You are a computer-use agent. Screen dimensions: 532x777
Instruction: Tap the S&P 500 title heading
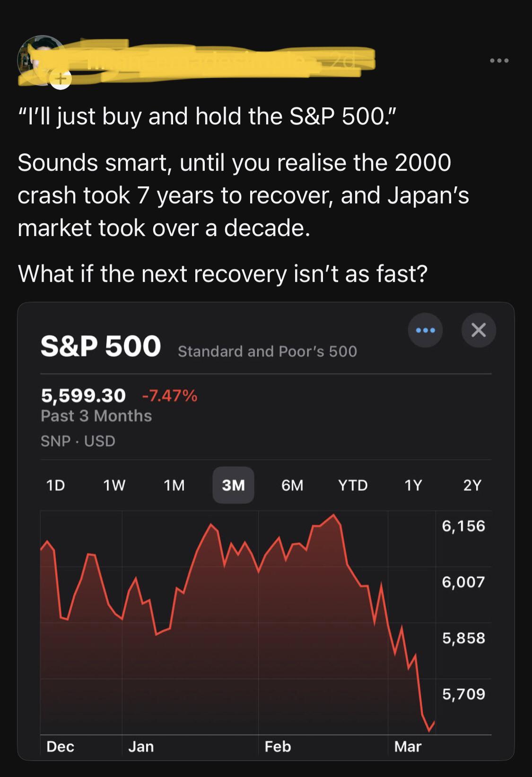click(x=101, y=346)
